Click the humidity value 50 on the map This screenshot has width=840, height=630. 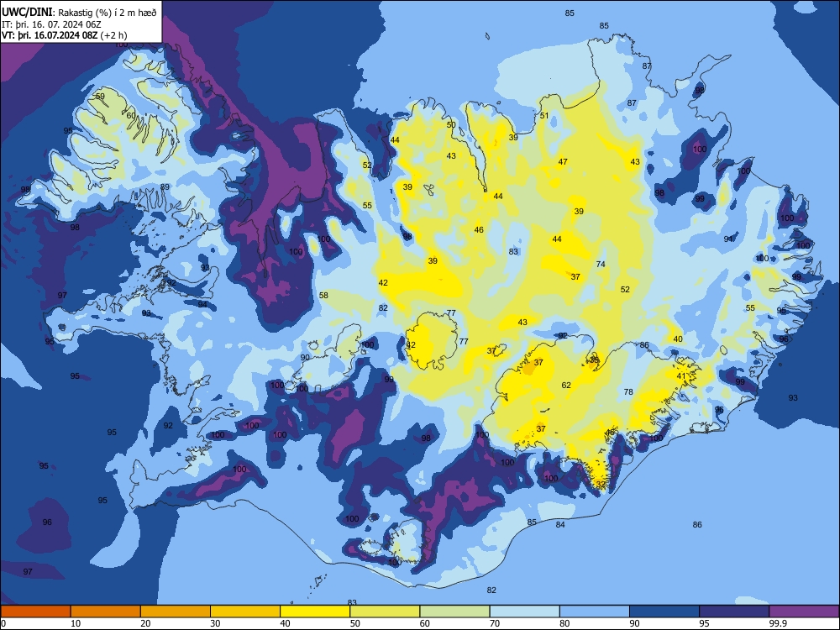tap(451, 125)
